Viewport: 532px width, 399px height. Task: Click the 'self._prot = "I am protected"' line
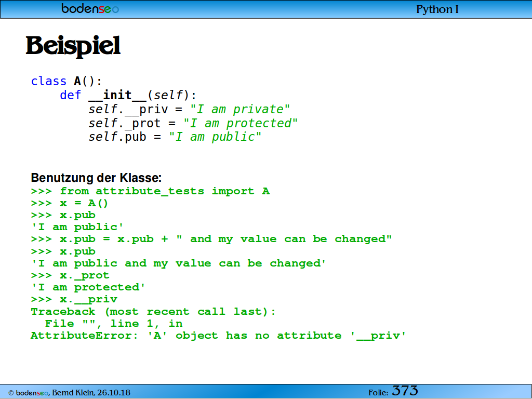pos(193,123)
